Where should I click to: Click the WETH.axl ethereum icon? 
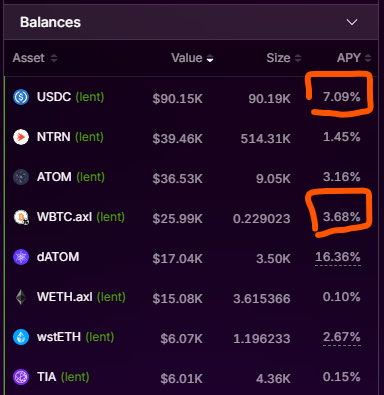pyautogui.click(x=21, y=297)
